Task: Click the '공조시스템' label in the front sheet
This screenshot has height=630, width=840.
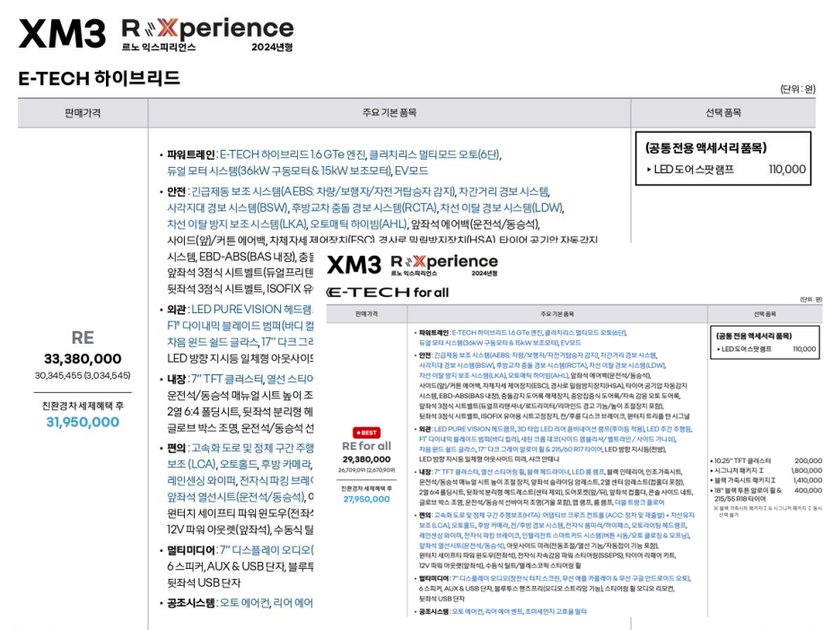Action: pos(434,611)
